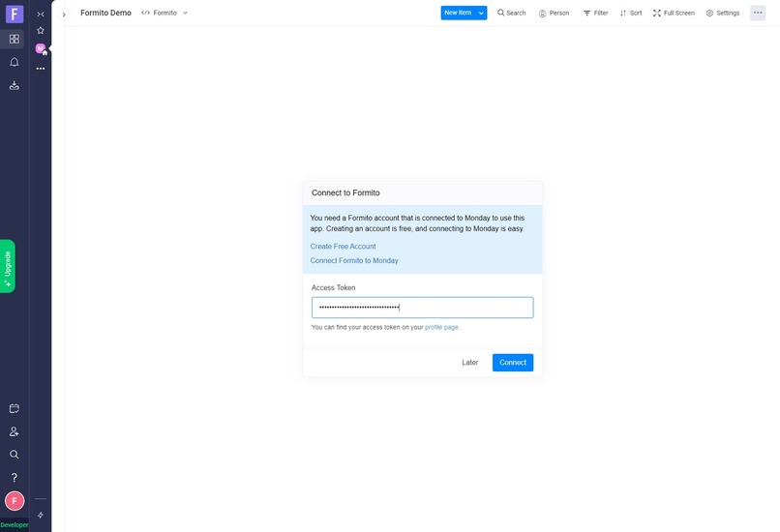Click the green Upgrade button
The width and height of the screenshot is (780, 532).
pyautogui.click(x=8, y=267)
